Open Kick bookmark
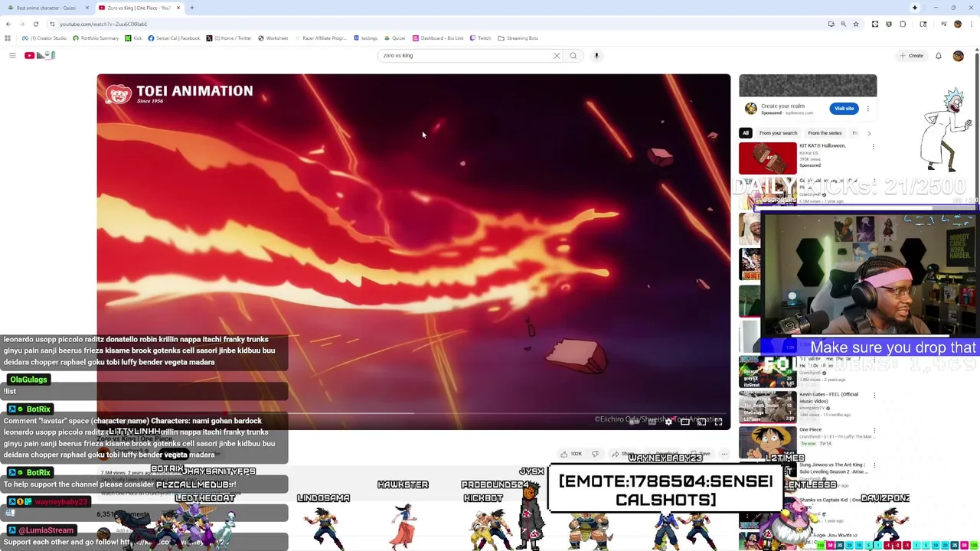The image size is (980, 551). point(134,38)
